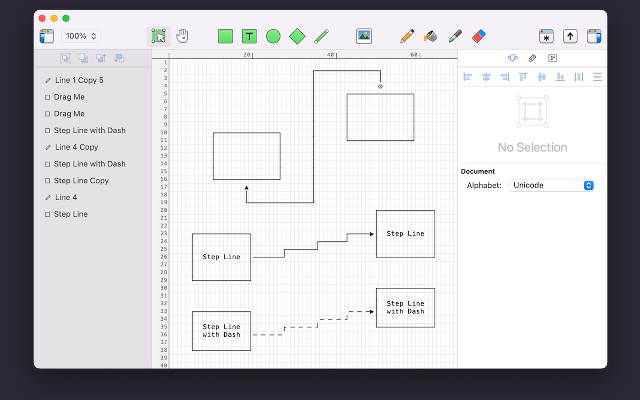Align shapes to vertical centers
Viewport: 640px width, 400px height.
(542, 77)
